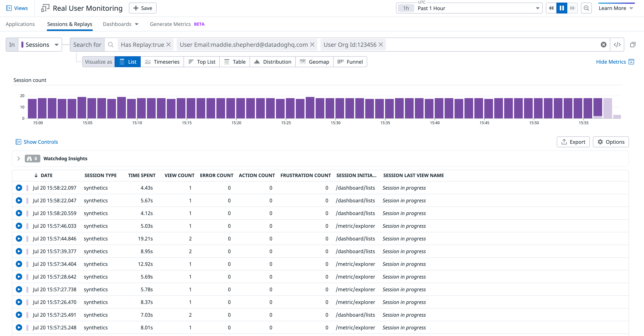Click the Top List visualization icon
Viewport: 644px width, 336px height.
pos(191,62)
